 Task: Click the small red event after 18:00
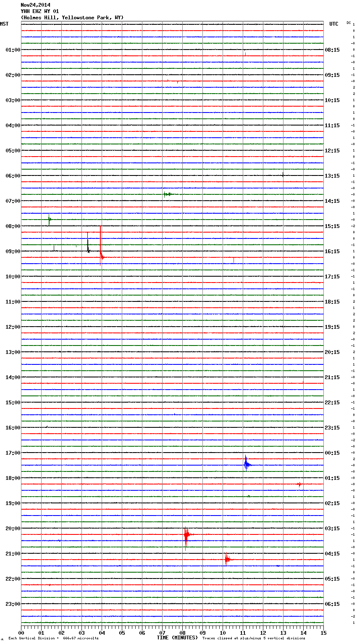click(x=299, y=484)
